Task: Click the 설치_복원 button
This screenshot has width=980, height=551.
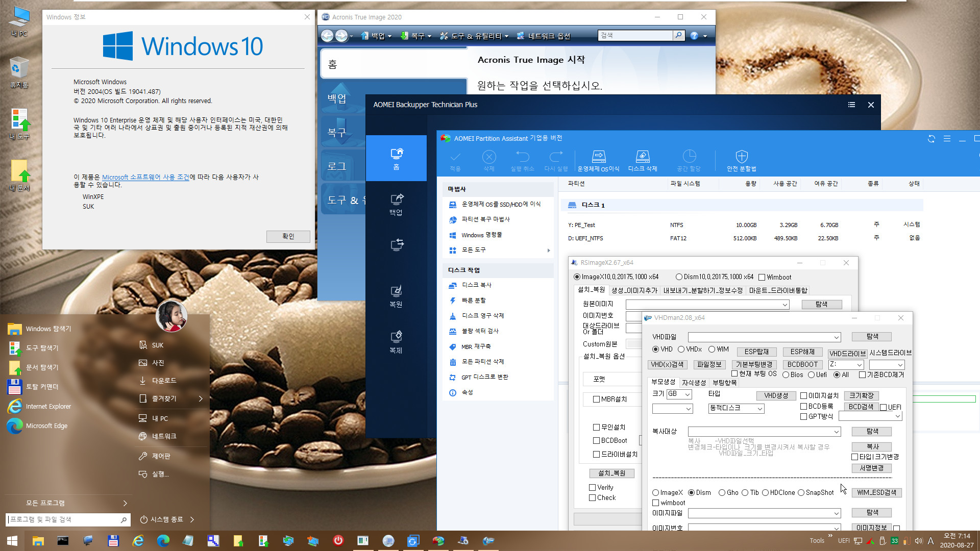Action: 611,473
